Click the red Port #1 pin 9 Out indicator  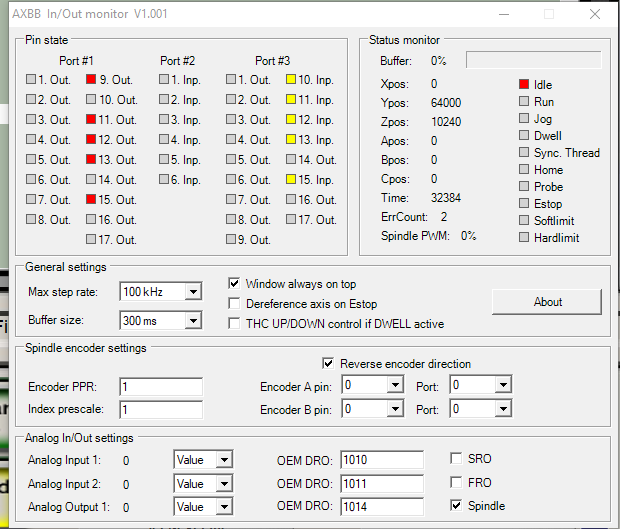click(91, 79)
